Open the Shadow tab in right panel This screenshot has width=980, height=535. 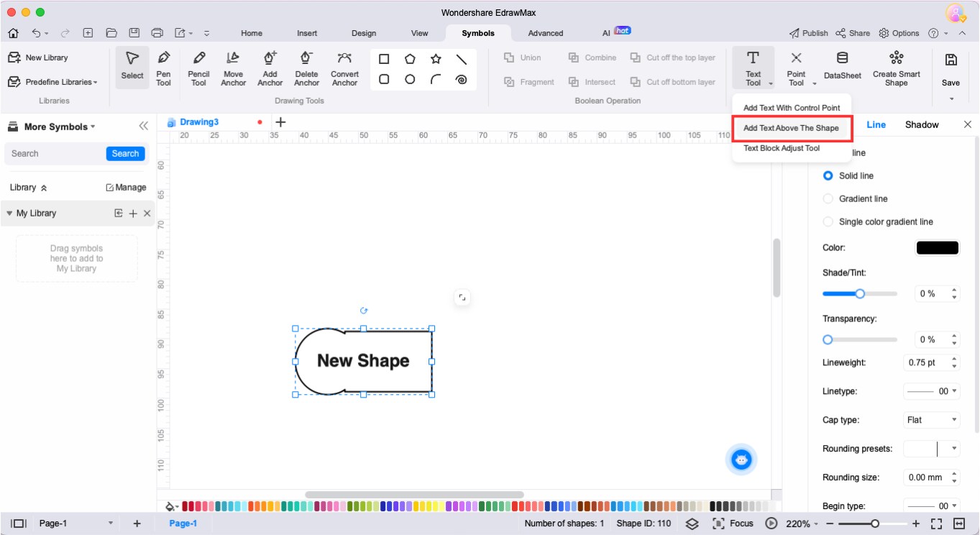(x=922, y=124)
